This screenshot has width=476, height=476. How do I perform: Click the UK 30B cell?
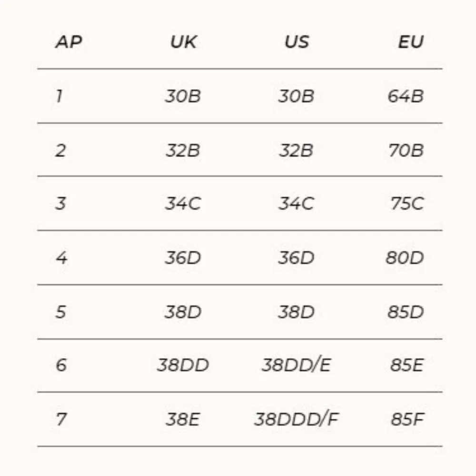click(x=183, y=96)
